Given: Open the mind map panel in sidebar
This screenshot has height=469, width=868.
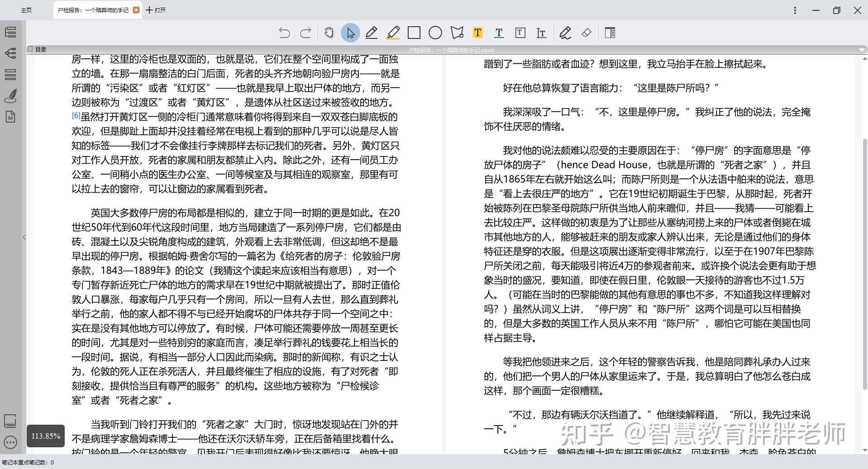Looking at the screenshot, I should point(11,53).
